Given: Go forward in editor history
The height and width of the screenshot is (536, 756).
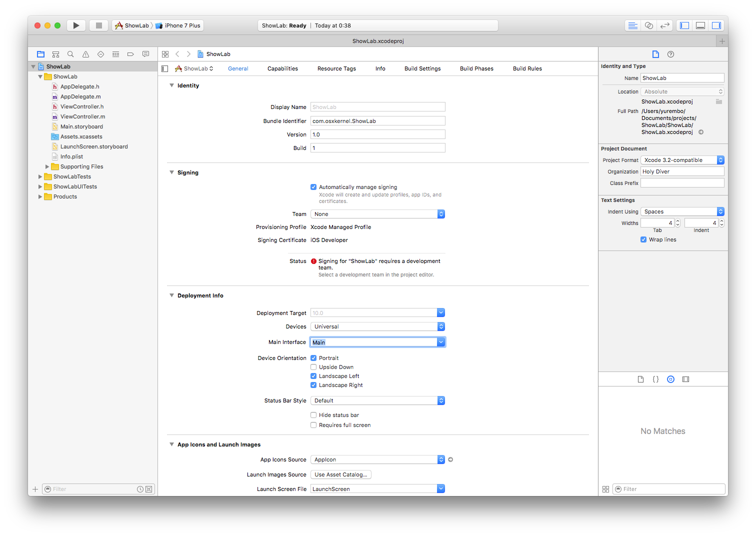Looking at the screenshot, I should [188, 54].
